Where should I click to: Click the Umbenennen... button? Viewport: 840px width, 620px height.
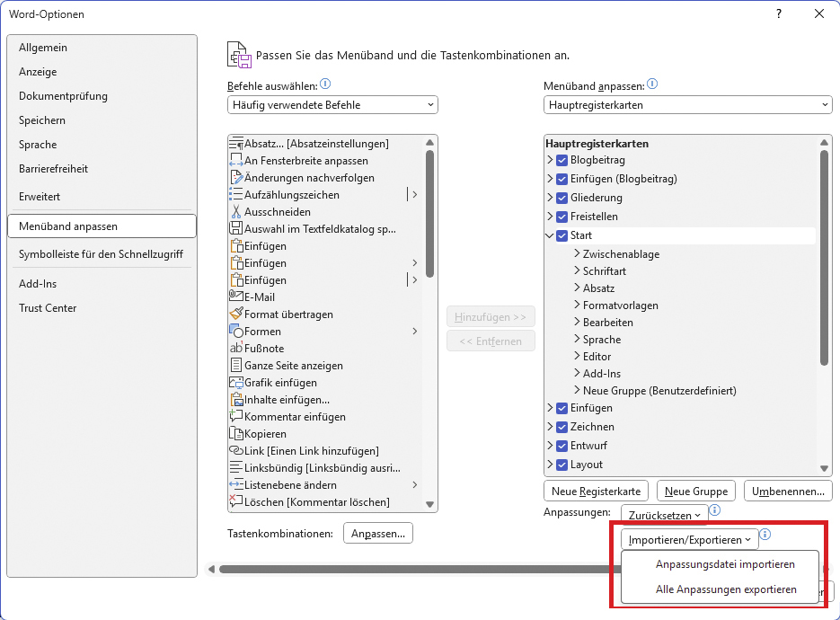click(x=788, y=491)
